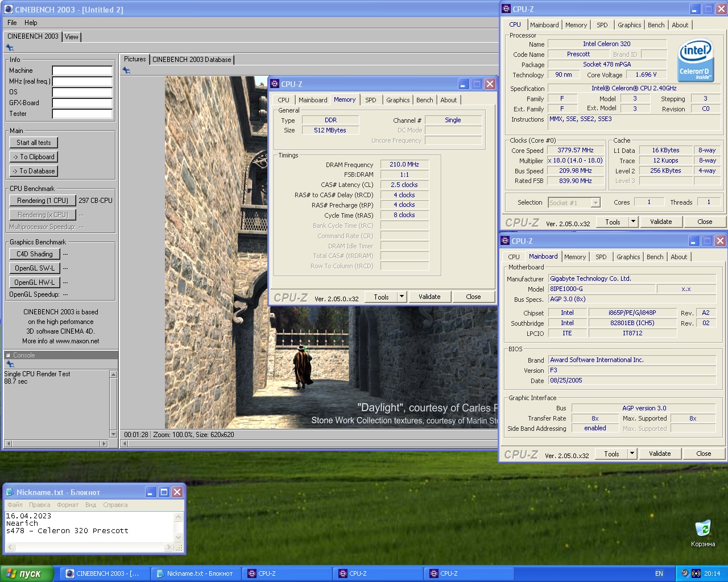Click the Tester input field
728x582 pixels.
[82, 114]
